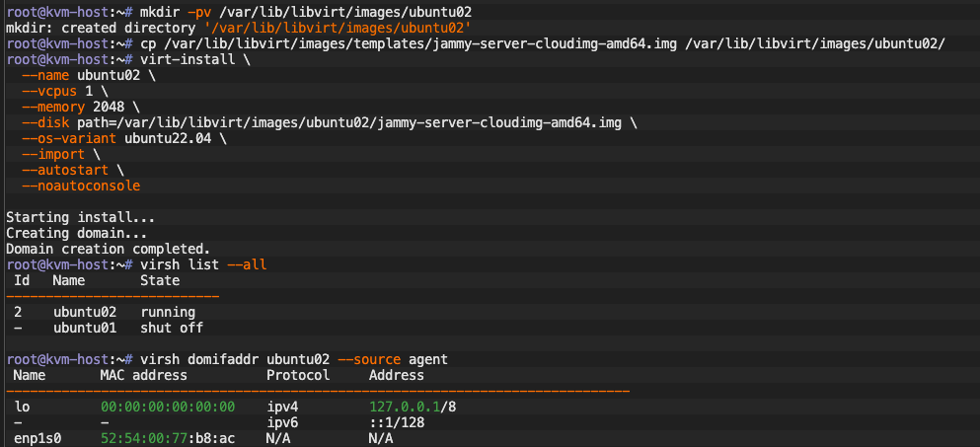Click the Domain creation completed message
This screenshot has height=447, width=980.
click(x=109, y=249)
